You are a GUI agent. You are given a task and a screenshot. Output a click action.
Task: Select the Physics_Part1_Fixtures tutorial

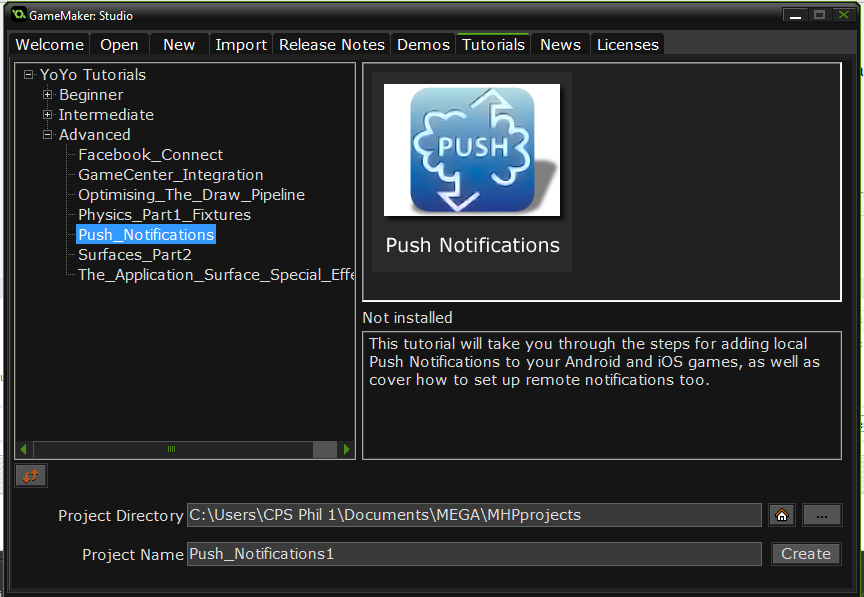(x=164, y=214)
